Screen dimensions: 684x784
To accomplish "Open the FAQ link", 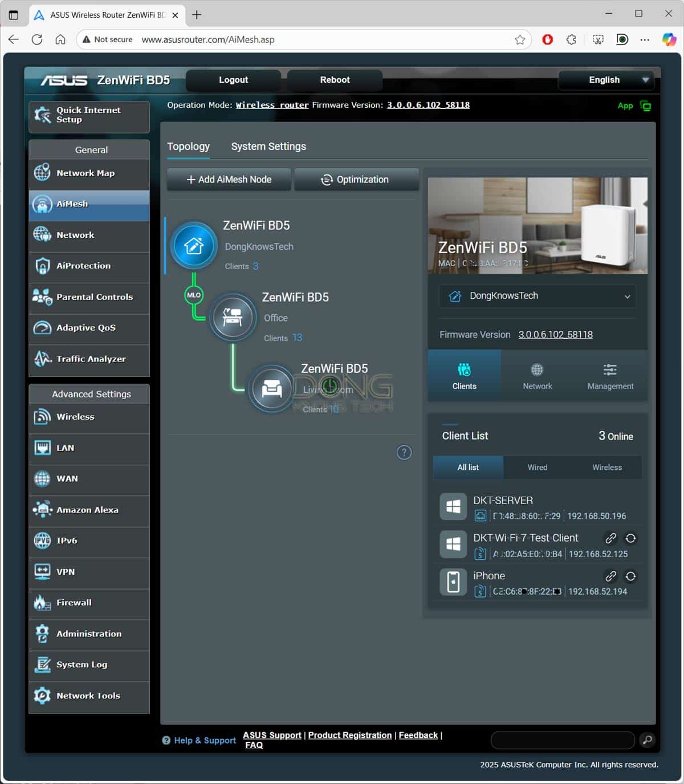I will [254, 745].
